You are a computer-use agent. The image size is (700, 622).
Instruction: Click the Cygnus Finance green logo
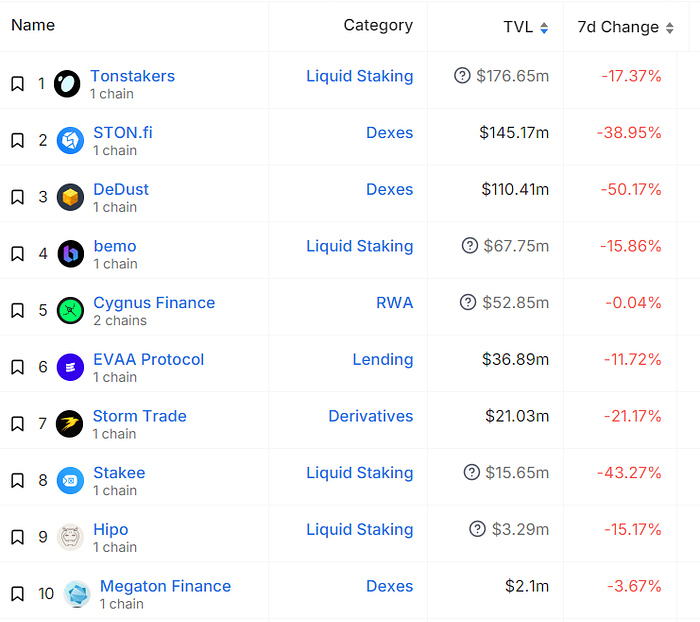pyautogui.click(x=70, y=310)
